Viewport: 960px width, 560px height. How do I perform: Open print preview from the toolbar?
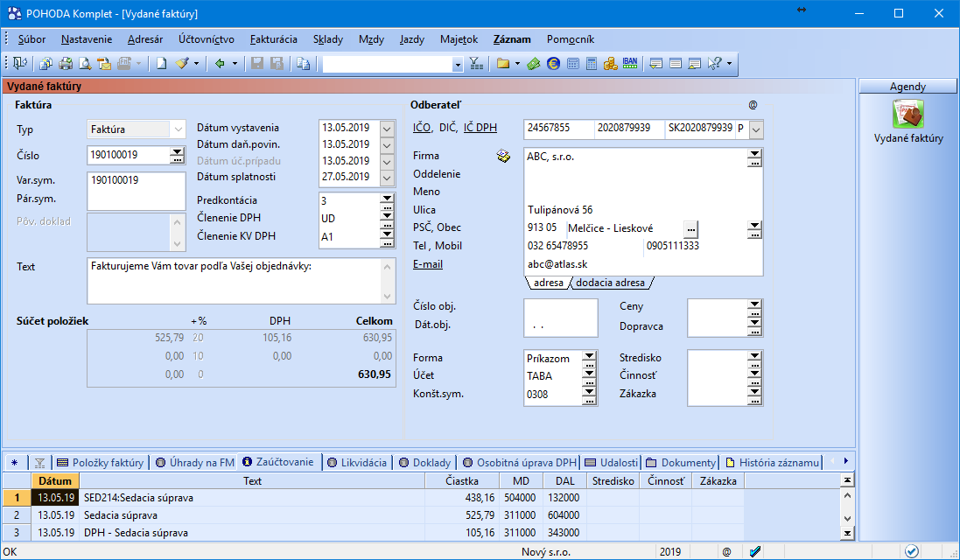(x=85, y=63)
